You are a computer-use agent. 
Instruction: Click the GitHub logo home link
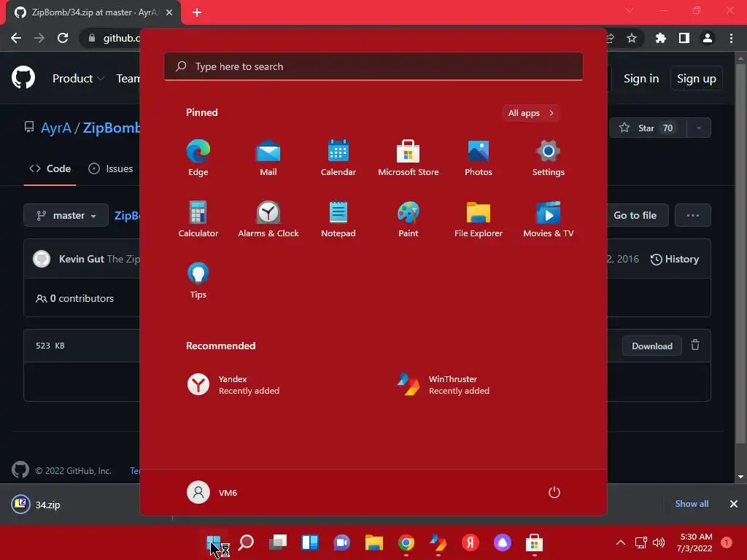coord(23,77)
